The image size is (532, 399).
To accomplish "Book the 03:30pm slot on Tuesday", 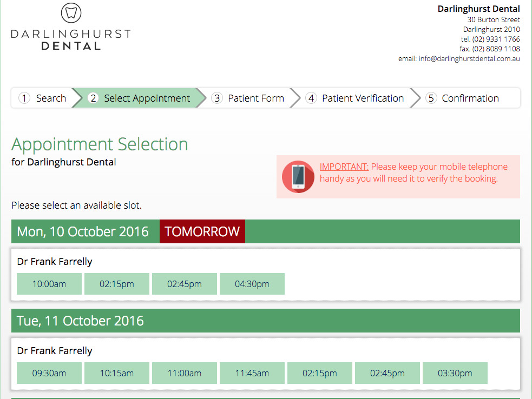I will click(455, 373).
